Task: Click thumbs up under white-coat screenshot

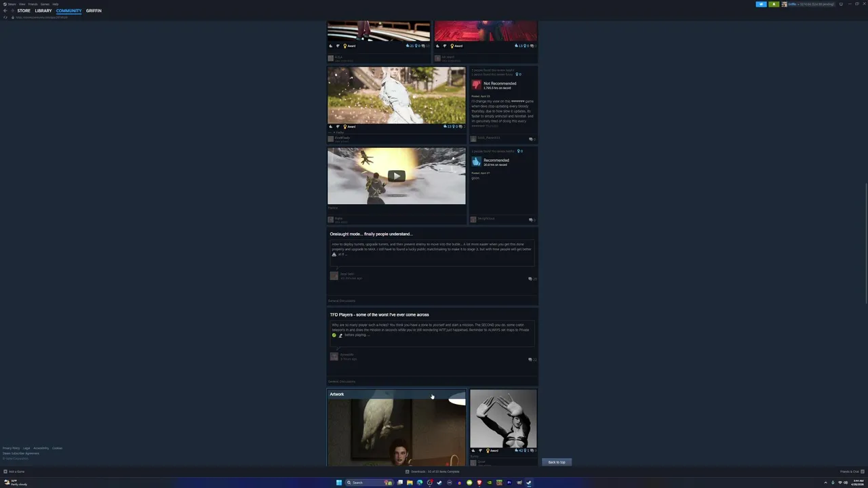Action: (331, 127)
